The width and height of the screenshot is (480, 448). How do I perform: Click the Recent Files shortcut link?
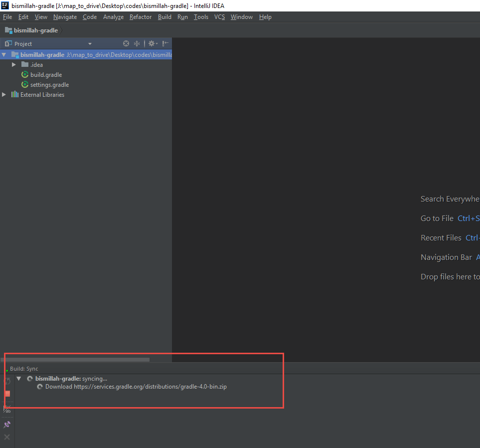[x=441, y=237]
